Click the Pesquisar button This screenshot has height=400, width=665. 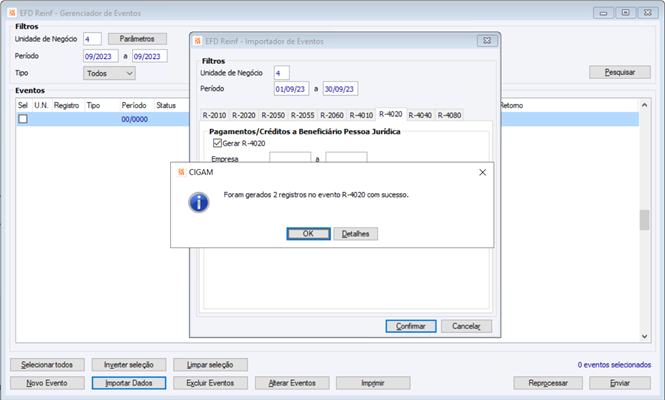pos(620,72)
